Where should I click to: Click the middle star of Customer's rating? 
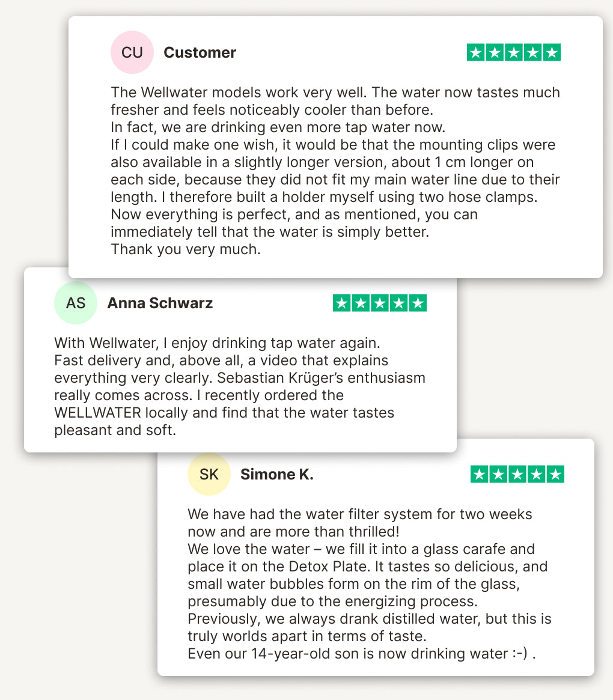click(514, 53)
